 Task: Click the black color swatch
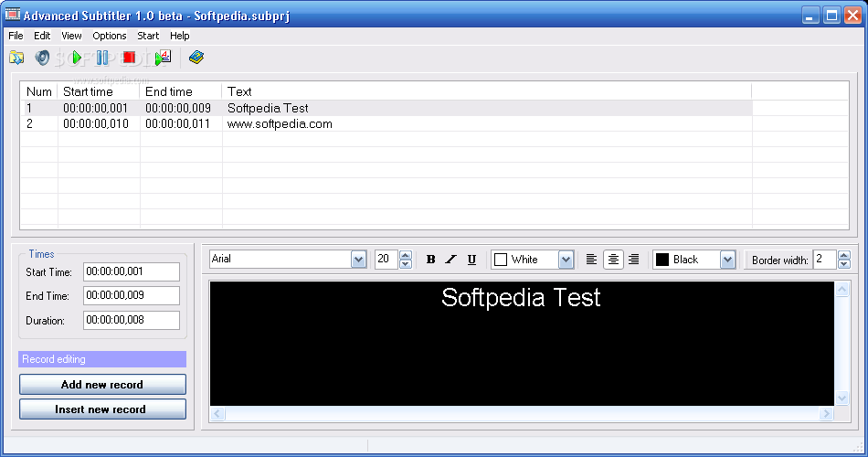[662, 260]
